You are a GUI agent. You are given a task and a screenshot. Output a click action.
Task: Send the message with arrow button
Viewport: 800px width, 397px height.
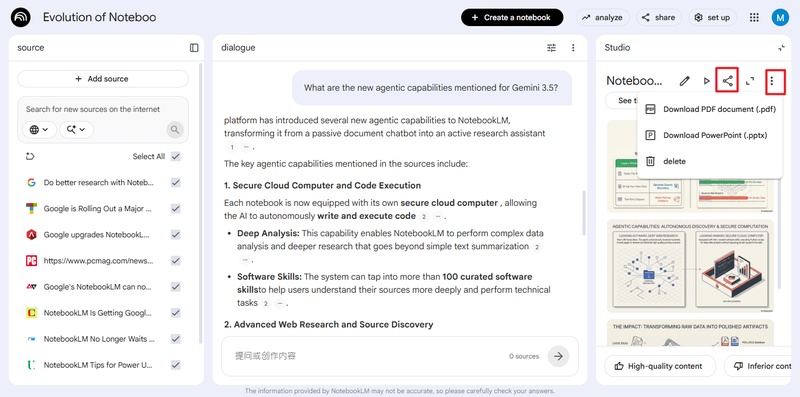[558, 356]
